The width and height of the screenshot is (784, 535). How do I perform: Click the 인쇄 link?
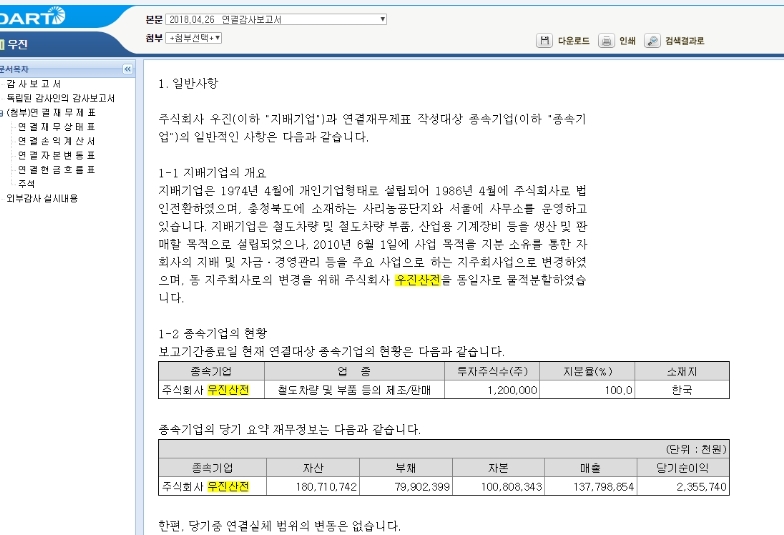[x=627, y=41]
